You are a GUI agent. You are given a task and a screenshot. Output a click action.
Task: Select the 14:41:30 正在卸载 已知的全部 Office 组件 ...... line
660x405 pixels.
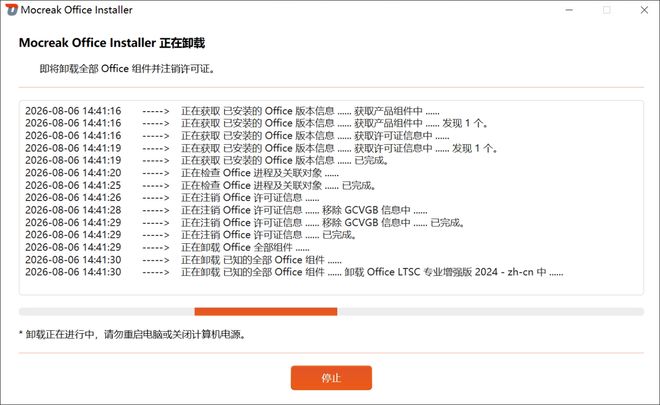coord(184,260)
